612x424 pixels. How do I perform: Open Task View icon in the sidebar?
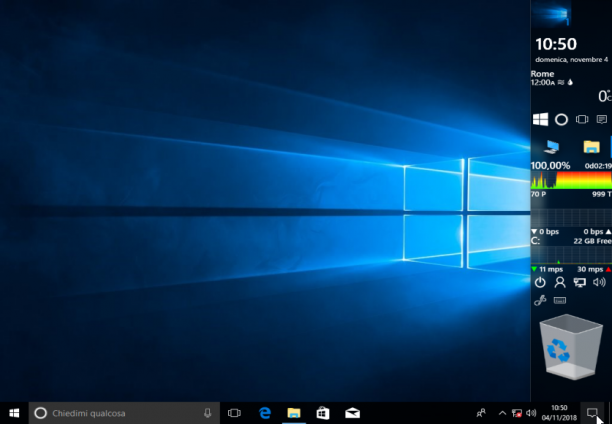point(582,119)
